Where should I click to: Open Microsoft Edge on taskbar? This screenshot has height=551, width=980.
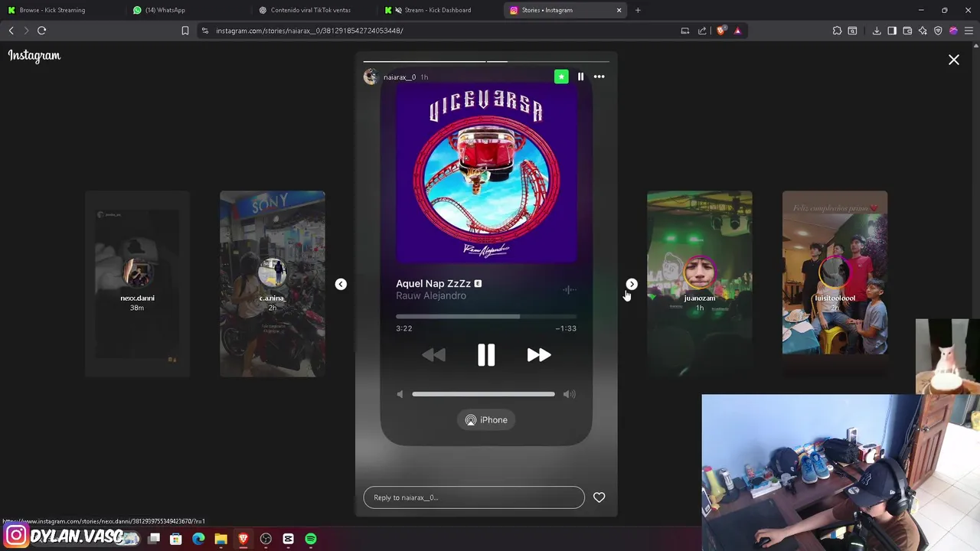198,539
